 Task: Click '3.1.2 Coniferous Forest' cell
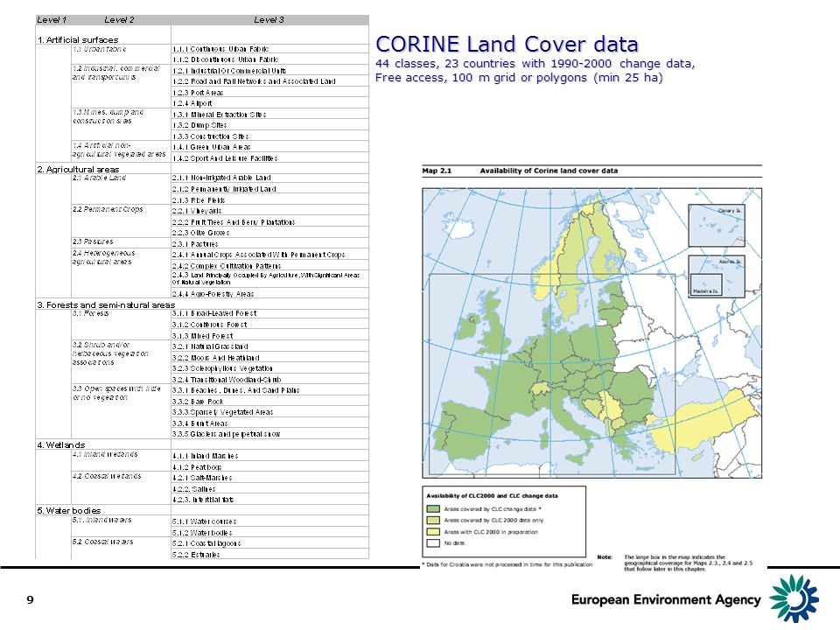pos(270,325)
